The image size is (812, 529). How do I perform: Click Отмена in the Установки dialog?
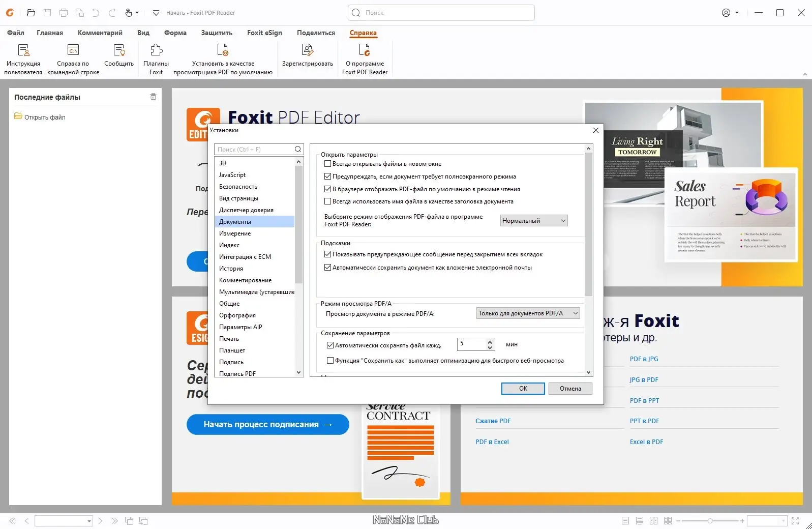point(570,389)
